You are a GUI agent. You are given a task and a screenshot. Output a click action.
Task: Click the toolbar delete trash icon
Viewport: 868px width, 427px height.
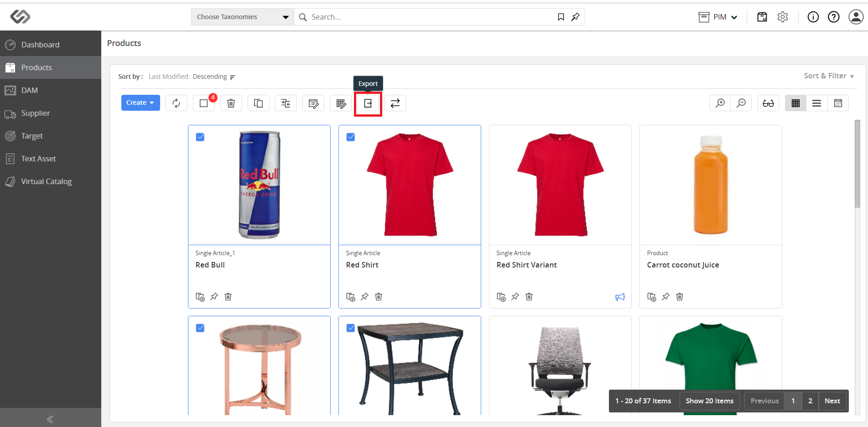pyautogui.click(x=231, y=103)
